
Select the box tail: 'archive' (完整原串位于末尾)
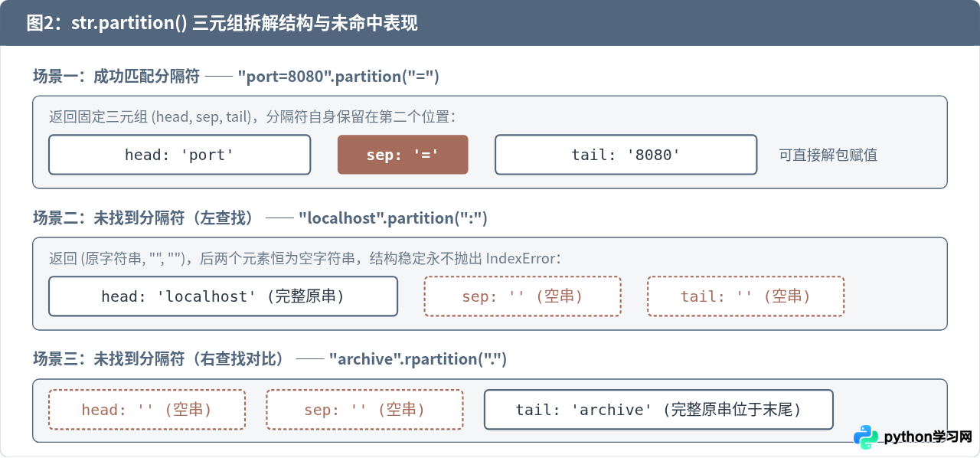click(x=658, y=410)
